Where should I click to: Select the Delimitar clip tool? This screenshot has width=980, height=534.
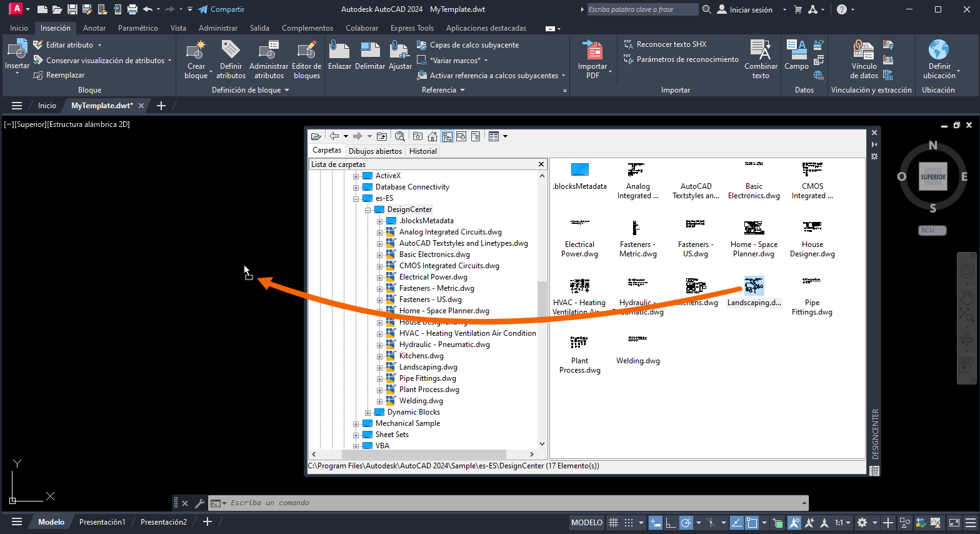pos(370,55)
